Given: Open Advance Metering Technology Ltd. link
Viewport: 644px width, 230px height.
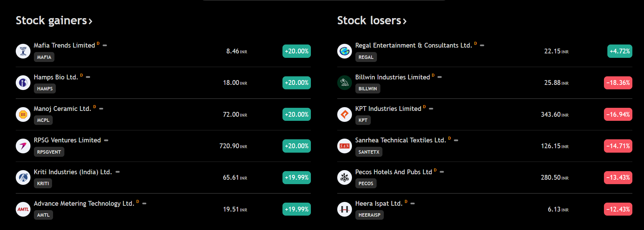Looking at the screenshot, I should point(84,204).
